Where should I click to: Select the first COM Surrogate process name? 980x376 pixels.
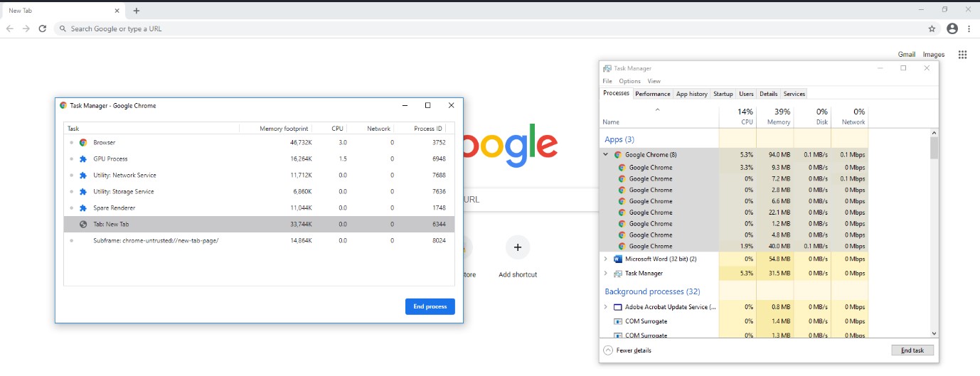click(646, 321)
